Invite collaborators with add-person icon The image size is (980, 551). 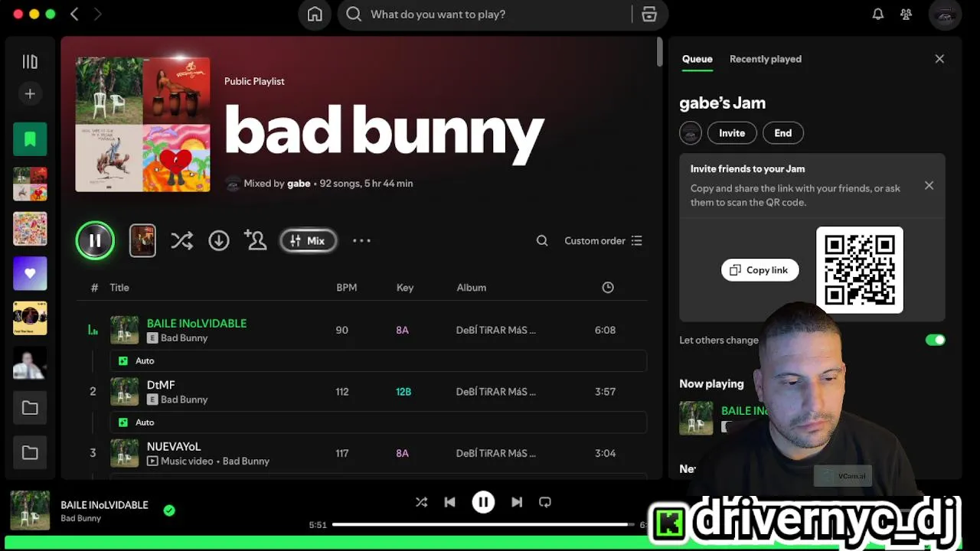[256, 240]
